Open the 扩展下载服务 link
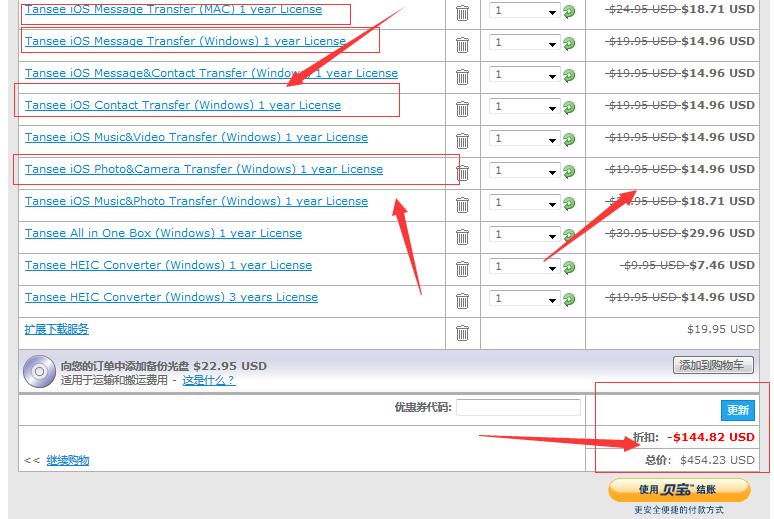This screenshot has height=519, width=774. click(x=57, y=329)
